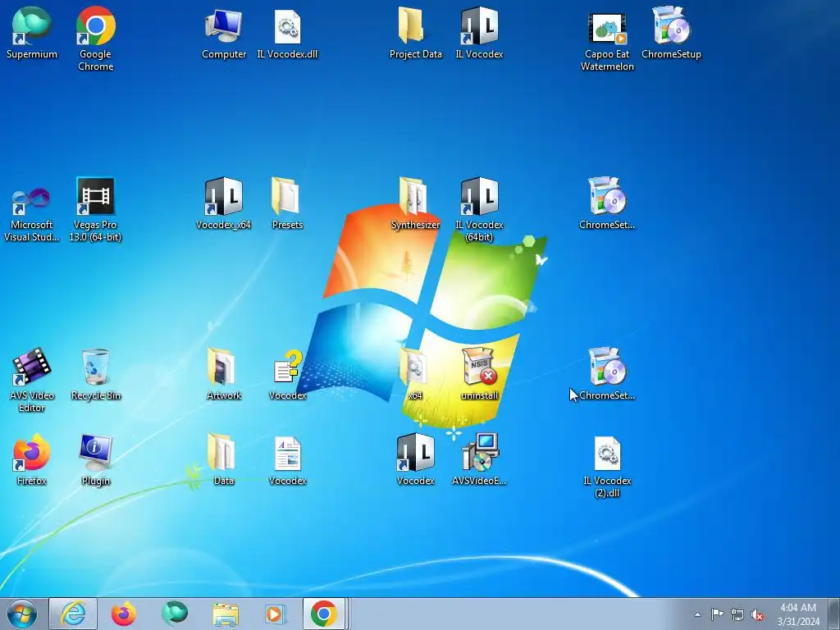Click the Show desktop button

pyautogui.click(x=834, y=614)
